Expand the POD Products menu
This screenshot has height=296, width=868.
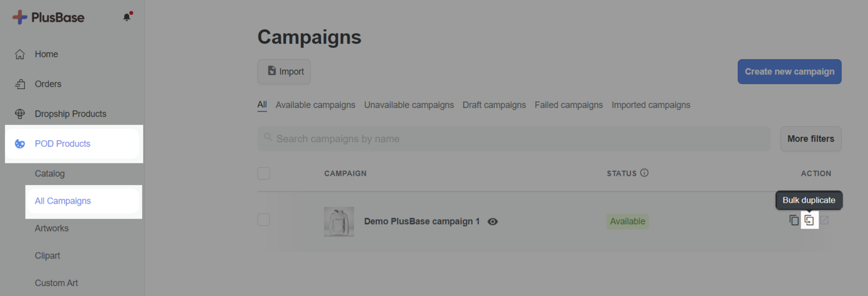coord(62,144)
